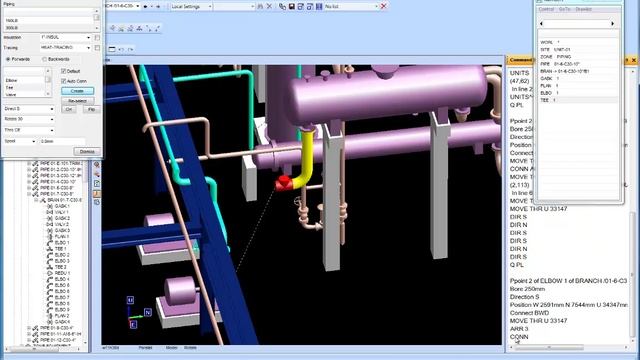The height and width of the screenshot is (360, 640).
Task: Expand the PIPE 01-9-C30-4 tree node
Action: tap(29, 328)
